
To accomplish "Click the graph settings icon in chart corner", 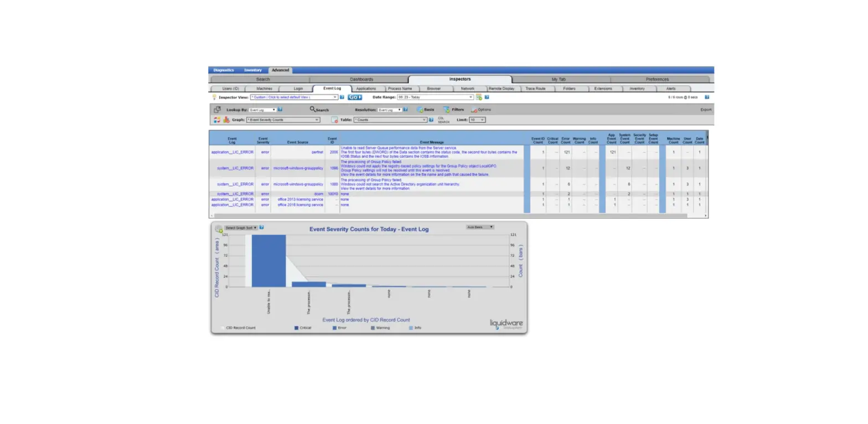I will pyautogui.click(x=219, y=228).
